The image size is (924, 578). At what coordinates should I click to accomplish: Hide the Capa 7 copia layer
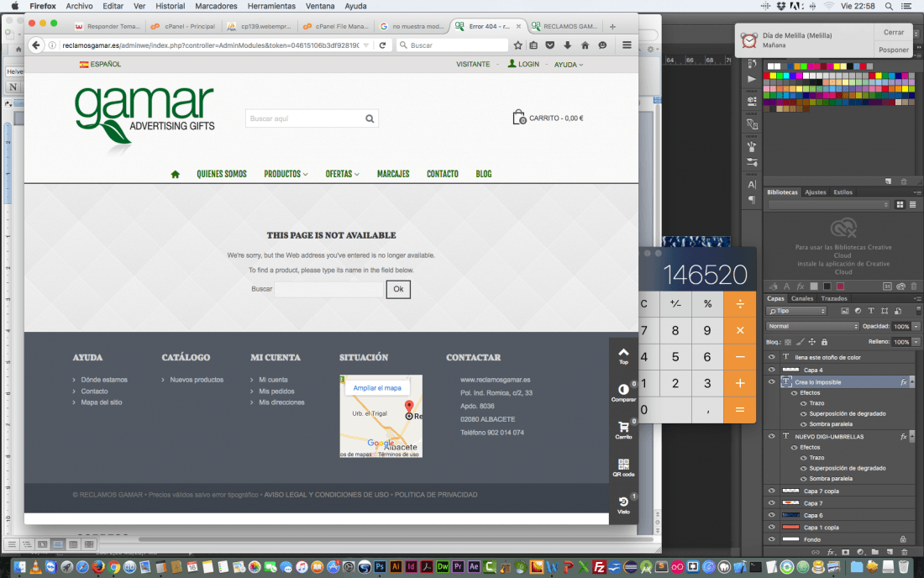tap(771, 491)
